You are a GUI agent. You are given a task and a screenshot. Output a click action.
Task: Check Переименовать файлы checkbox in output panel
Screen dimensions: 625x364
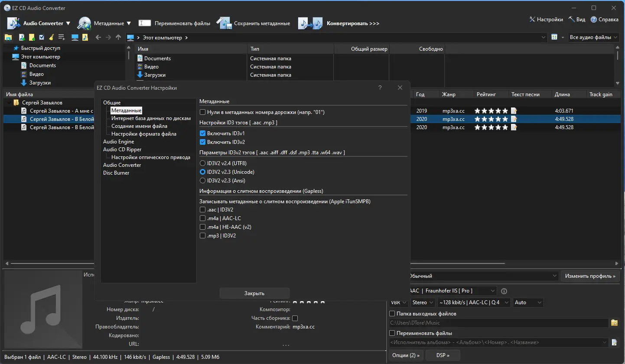[x=392, y=333]
